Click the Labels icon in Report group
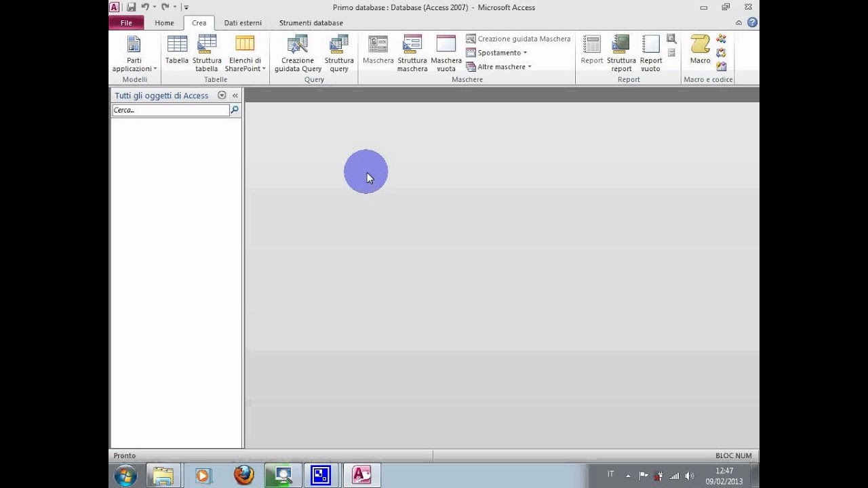 click(671, 53)
